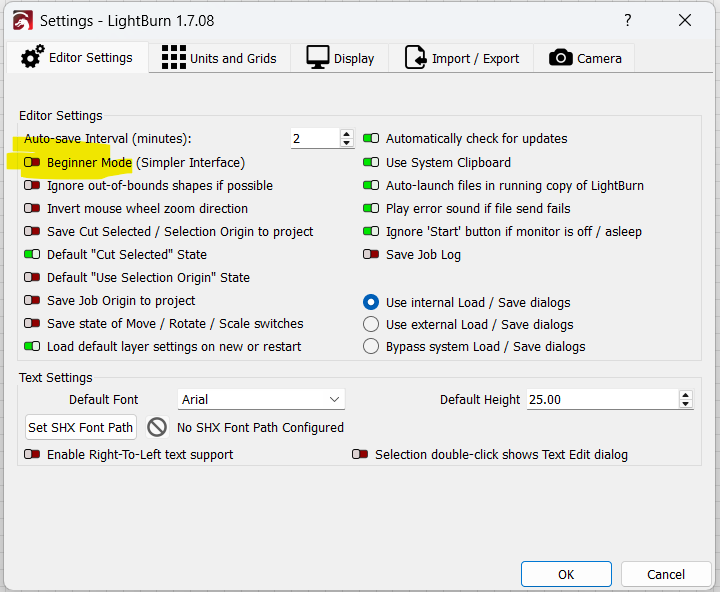Open the Default Font Arial dropdown
720x592 pixels.
coord(261,399)
